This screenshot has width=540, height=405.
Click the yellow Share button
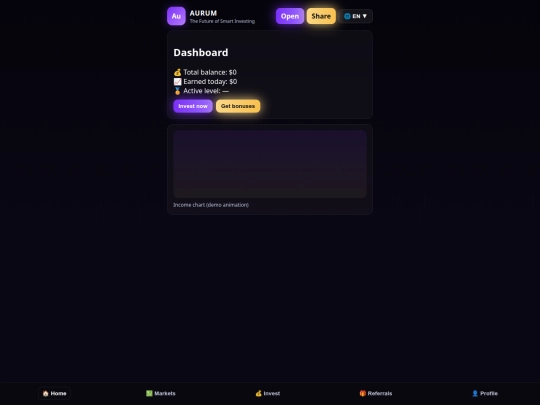pos(321,16)
